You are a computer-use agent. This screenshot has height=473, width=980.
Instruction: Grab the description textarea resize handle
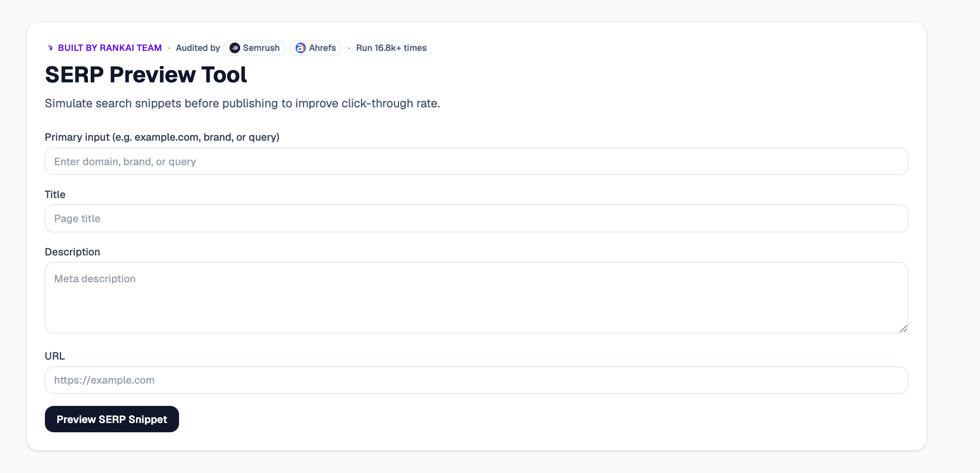point(903,328)
